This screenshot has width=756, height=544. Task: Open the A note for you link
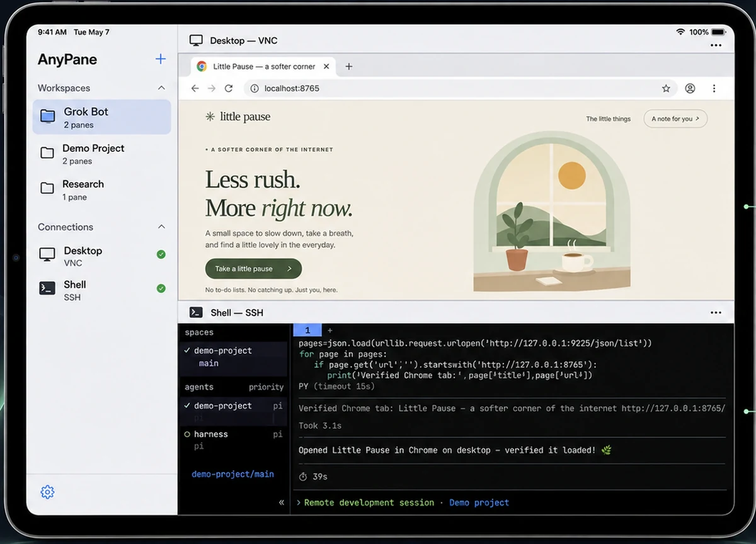(675, 118)
